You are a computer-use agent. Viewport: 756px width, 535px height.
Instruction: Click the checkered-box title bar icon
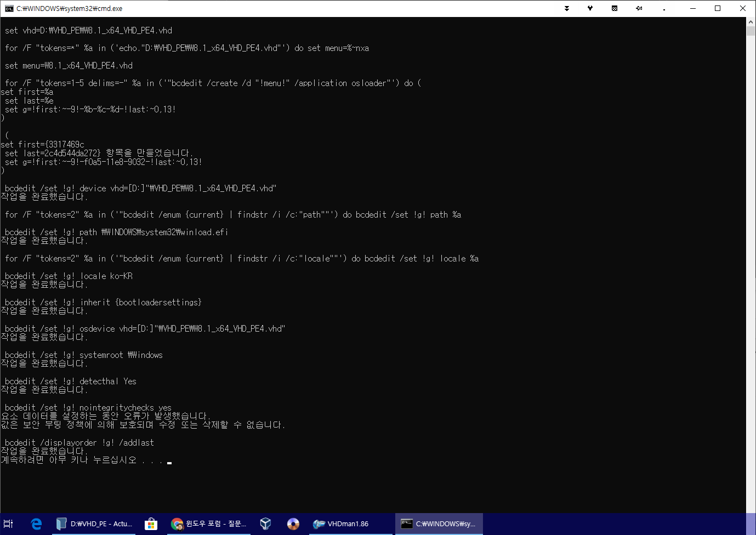pos(615,8)
